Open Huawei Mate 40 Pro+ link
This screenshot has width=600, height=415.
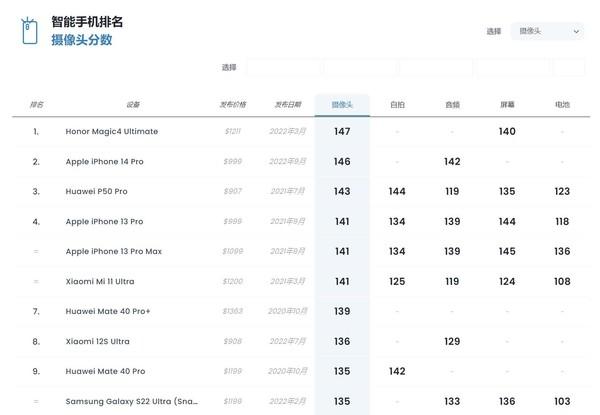(108, 311)
